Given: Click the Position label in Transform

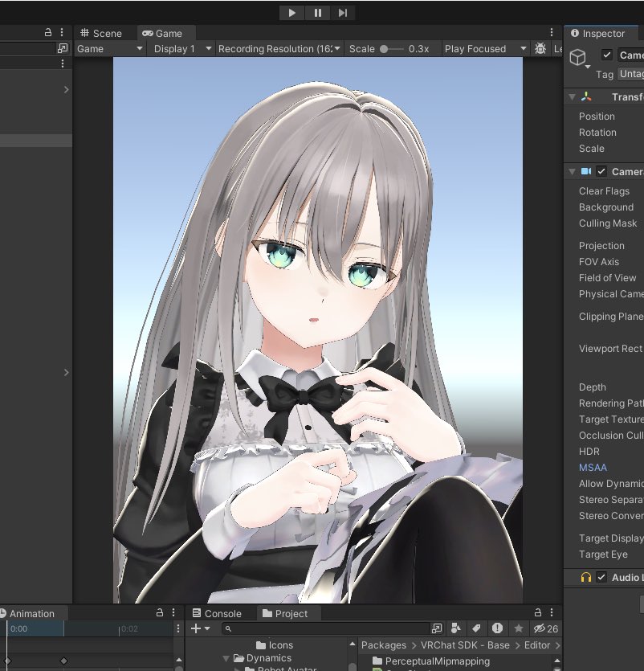Looking at the screenshot, I should (597, 117).
